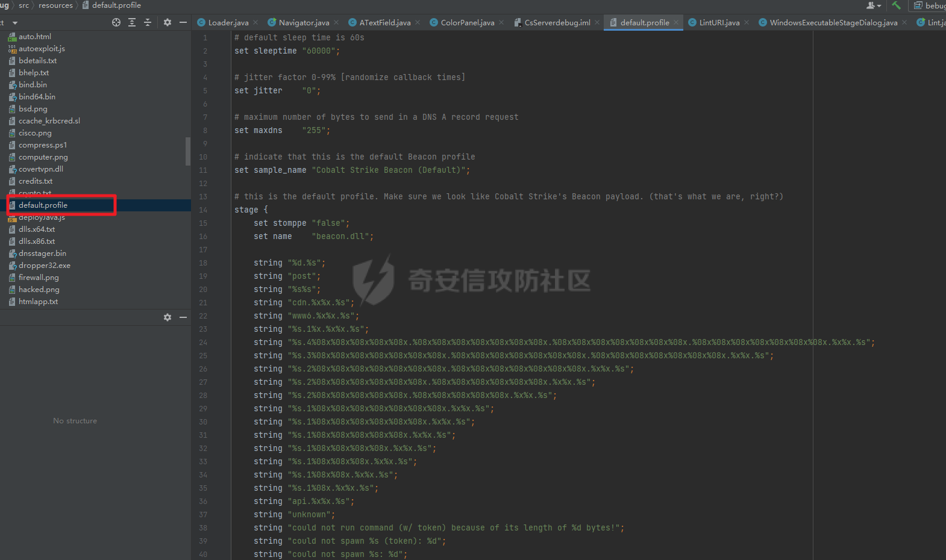Switch to the Navigator.java tab
This screenshot has height=560, width=946.
click(x=304, y=23)
